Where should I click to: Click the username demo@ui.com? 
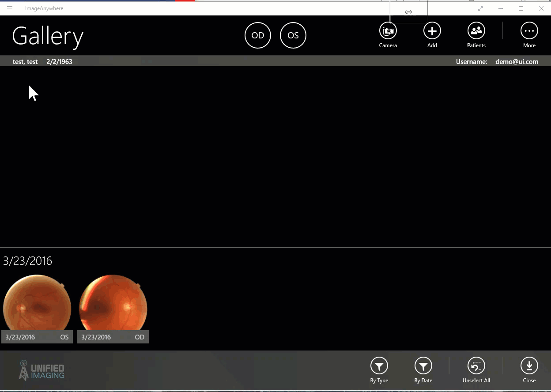(x=517, y=62)
